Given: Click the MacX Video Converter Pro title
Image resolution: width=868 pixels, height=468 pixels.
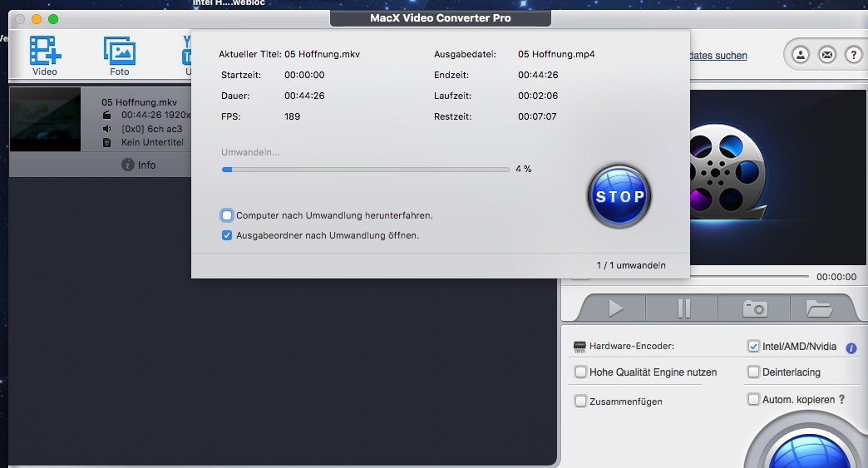Looking at the screenshot, I should 441,17.
